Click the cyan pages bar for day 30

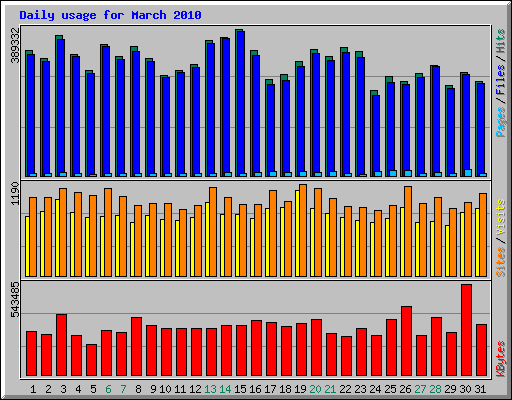click(x=468, y=173)
